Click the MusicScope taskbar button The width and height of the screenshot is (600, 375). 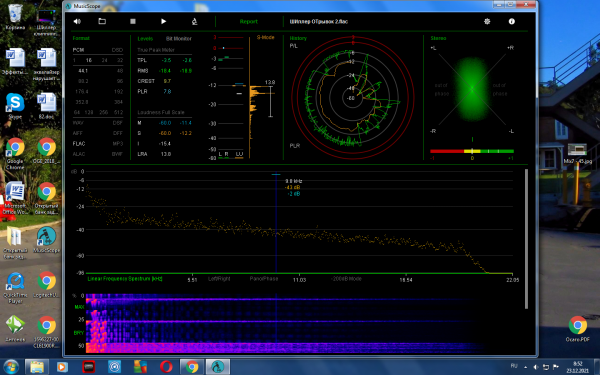pos(218,367)
